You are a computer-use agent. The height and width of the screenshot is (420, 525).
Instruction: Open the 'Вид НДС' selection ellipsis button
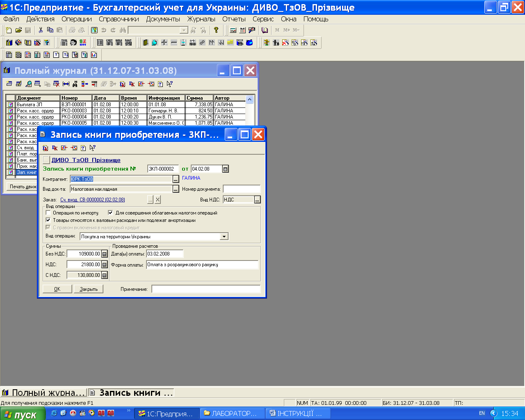click(x=257, y=200)
